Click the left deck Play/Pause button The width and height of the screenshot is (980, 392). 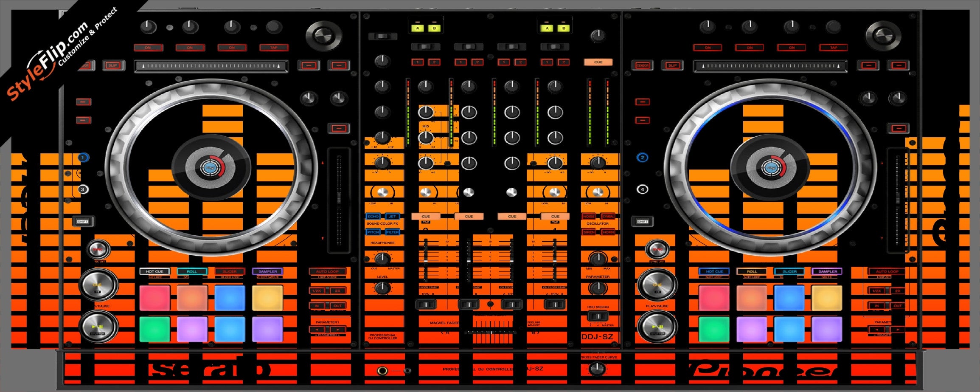(98, 327)
